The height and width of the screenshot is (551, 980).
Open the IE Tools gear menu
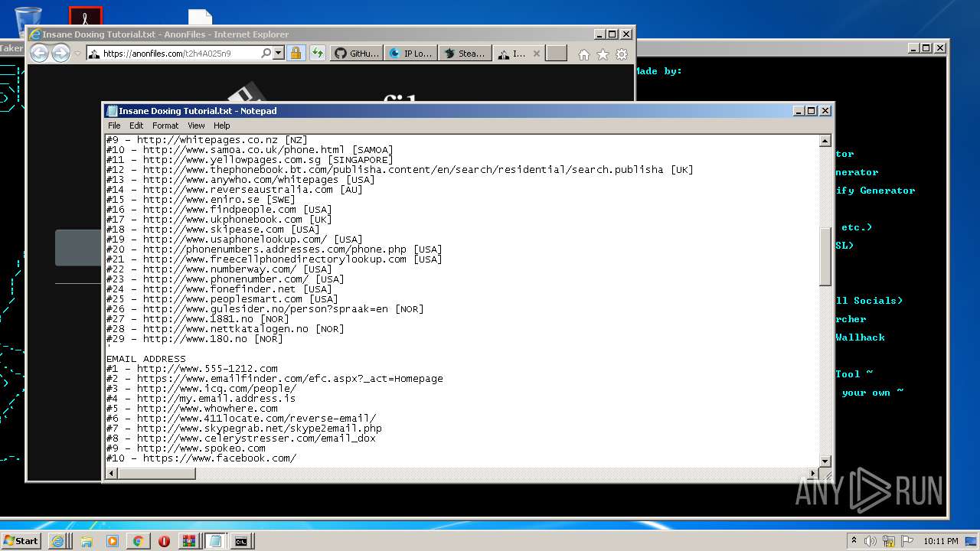click(x=622, y=54)
